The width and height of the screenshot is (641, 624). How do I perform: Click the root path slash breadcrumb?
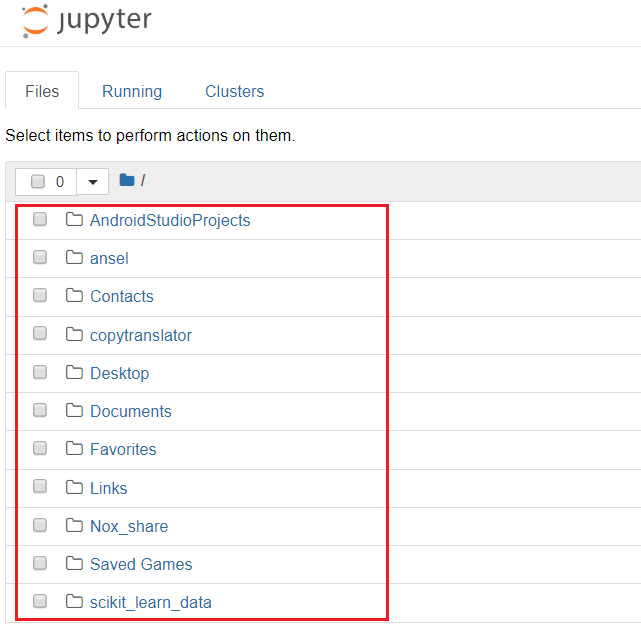(143, 180)
